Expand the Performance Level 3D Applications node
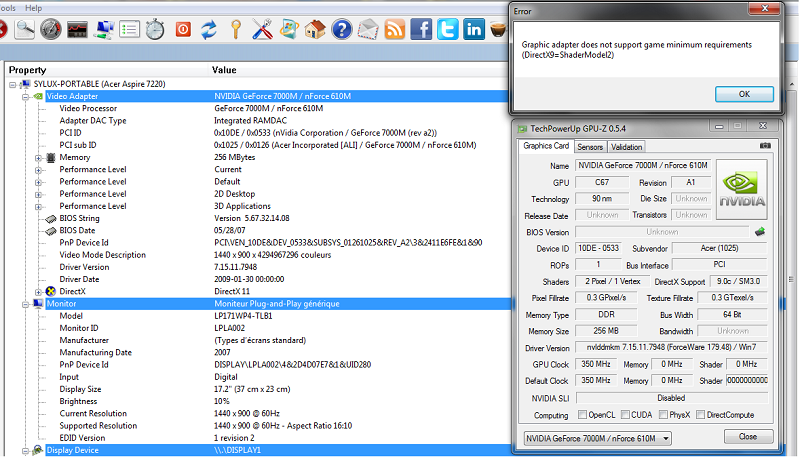The width and height of the screenshot is (800, 459). 38,207
